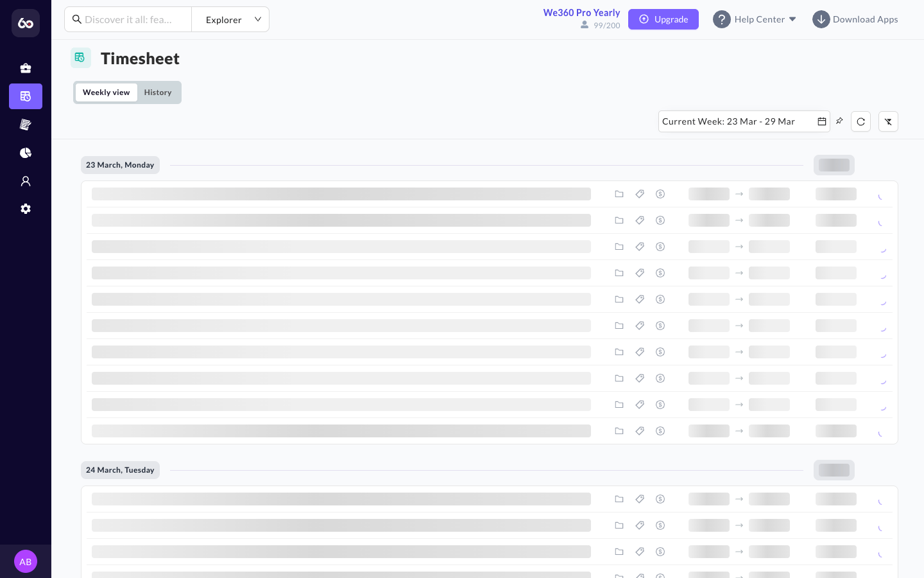Open the calendar icon in the week picker
This screenshot has height=578, width=924.
pos(822,121)
